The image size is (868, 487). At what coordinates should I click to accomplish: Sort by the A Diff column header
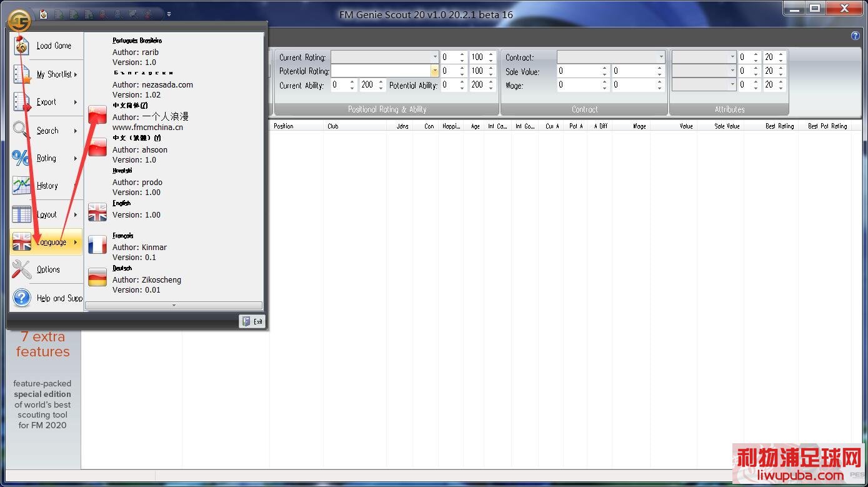[x=600, y=126]
